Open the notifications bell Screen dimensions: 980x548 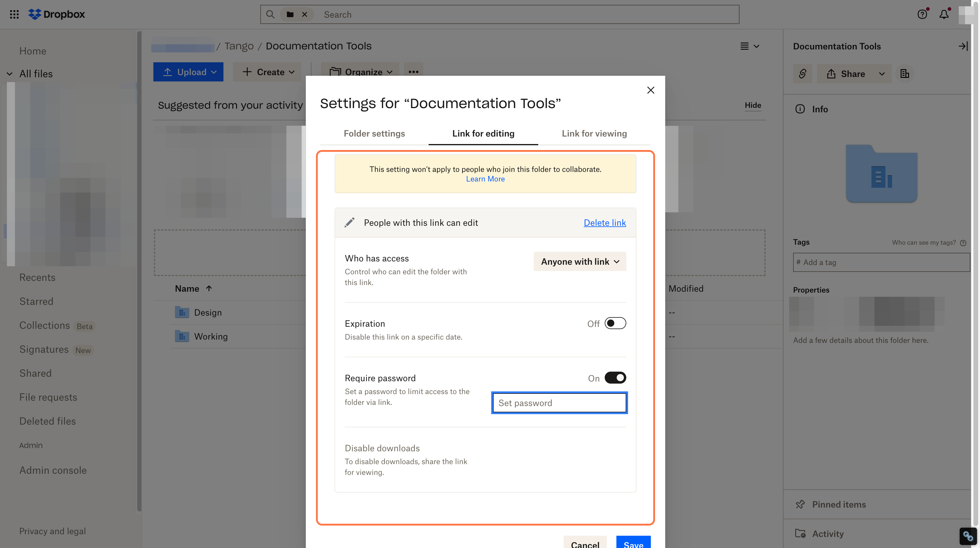[x=944, y=14]
